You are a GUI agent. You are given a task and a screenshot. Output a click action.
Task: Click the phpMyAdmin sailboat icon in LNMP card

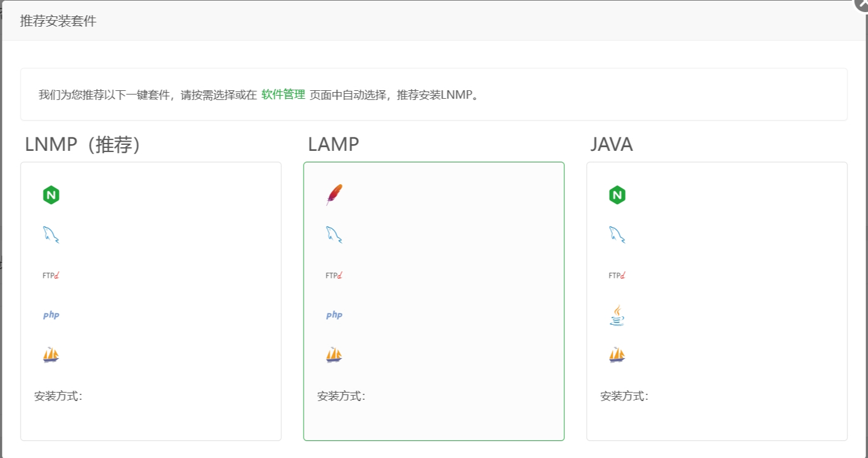(51, 354)
